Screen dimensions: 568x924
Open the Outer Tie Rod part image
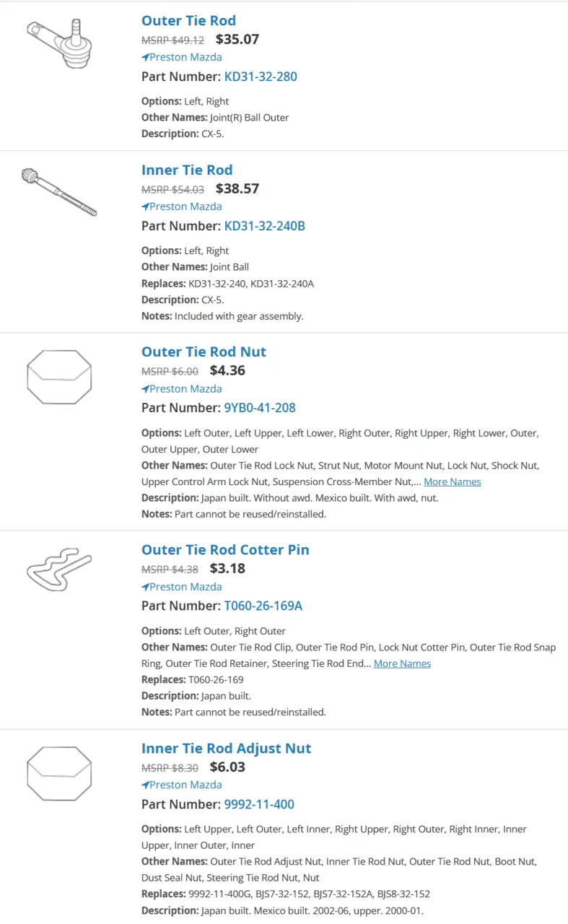[x=60, y=43]
